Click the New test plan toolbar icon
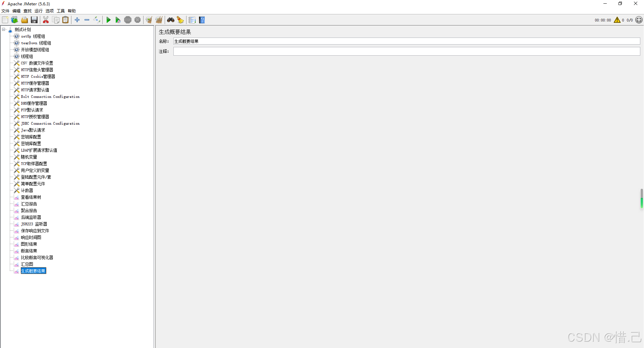 point(5,20)
